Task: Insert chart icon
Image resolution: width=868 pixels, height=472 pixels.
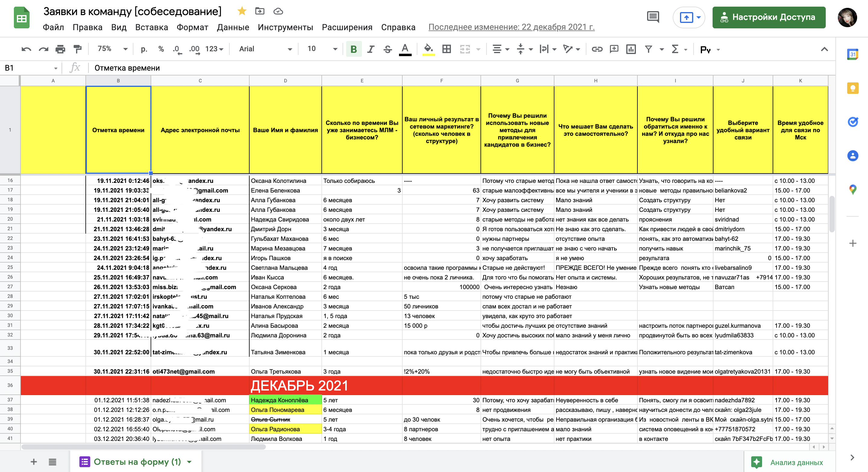Action: pyautogui.click(x=631, y=49)
